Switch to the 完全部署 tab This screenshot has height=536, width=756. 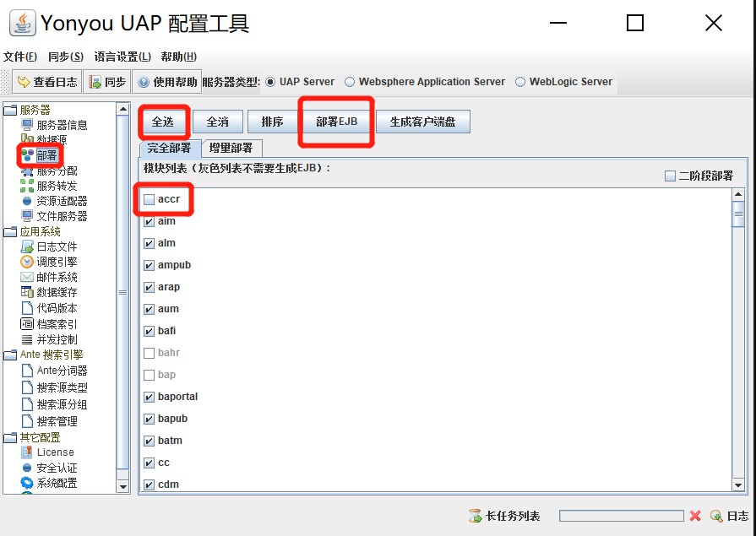(169, 148)
